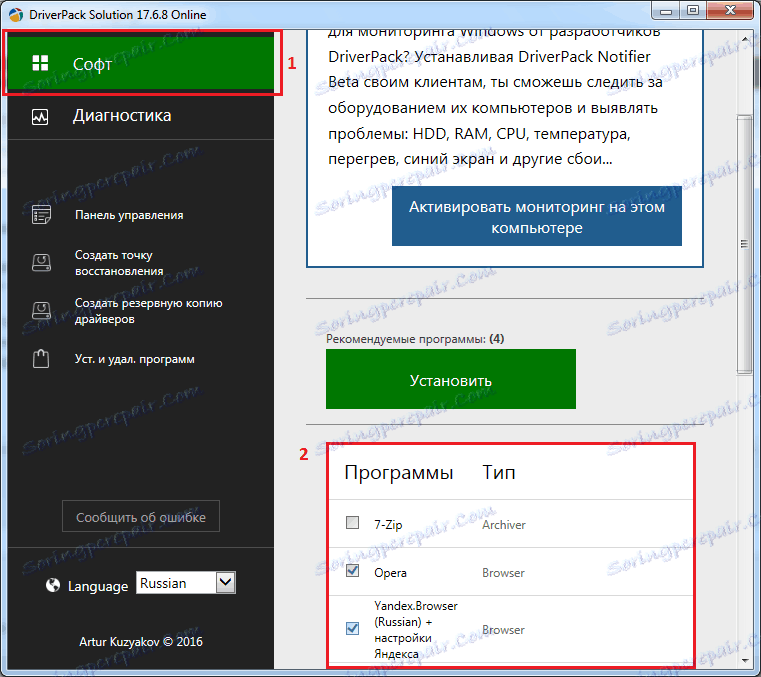Uncheck the Yandex.Browser checkbox
The height and width of the screenshot is (677, 761).
click(352, 628)
